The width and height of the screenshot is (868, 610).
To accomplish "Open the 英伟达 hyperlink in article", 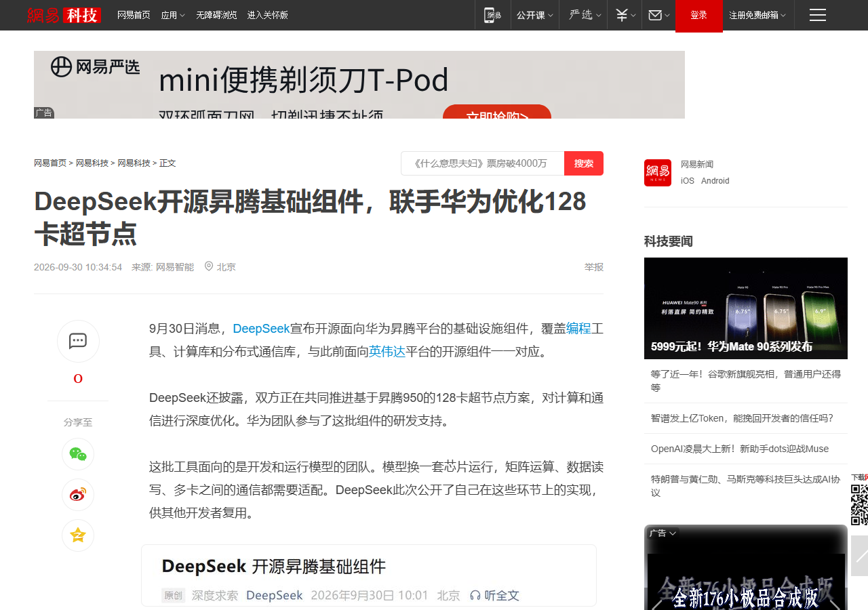I will [387, 352].
